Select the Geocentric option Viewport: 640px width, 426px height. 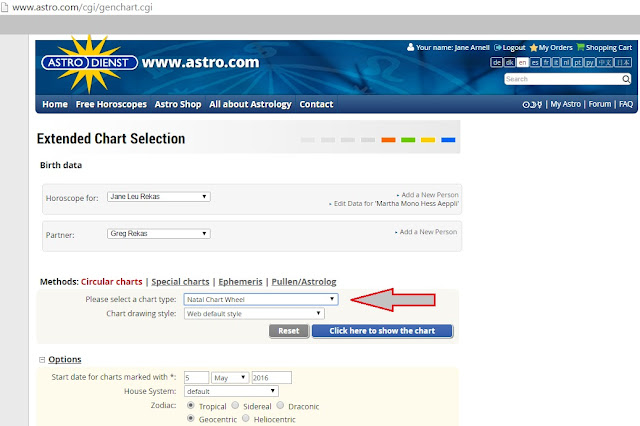pos(191,418)
